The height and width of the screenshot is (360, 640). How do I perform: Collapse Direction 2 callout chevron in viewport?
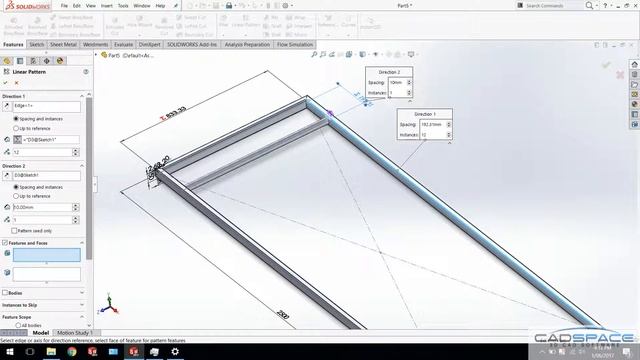[x=410, y=101]
